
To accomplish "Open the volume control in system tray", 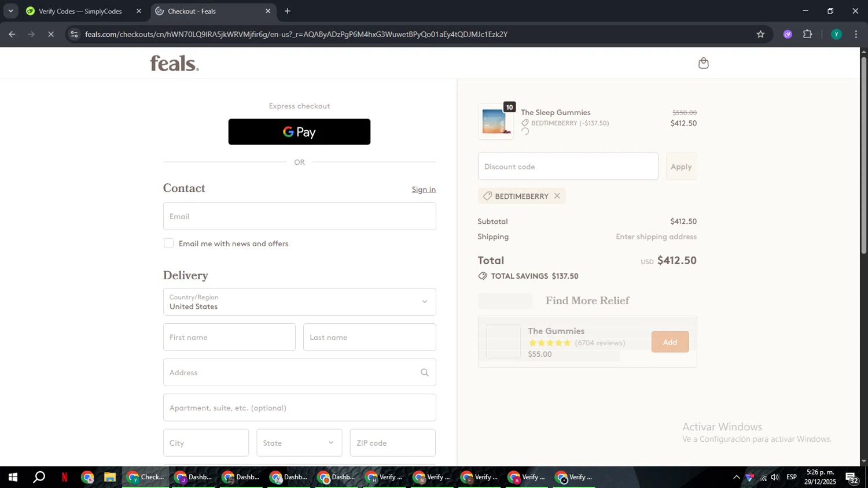I will tap(775, 478).
